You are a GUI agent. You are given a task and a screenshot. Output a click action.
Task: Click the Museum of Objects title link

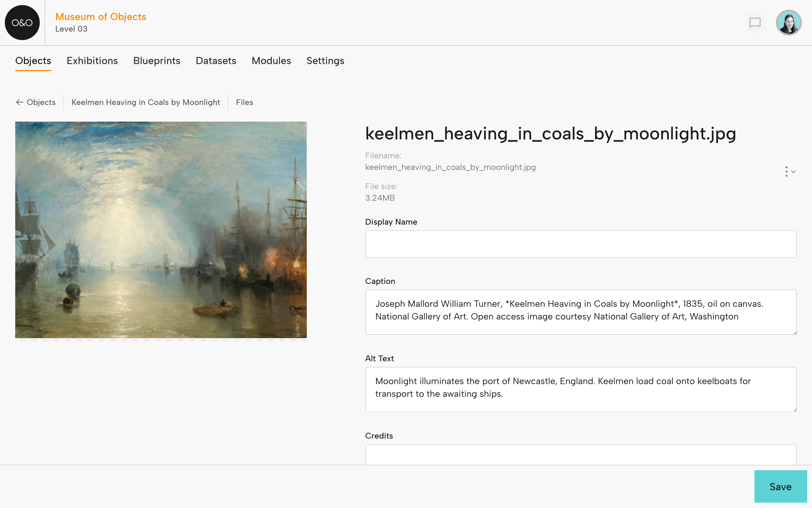101,17
